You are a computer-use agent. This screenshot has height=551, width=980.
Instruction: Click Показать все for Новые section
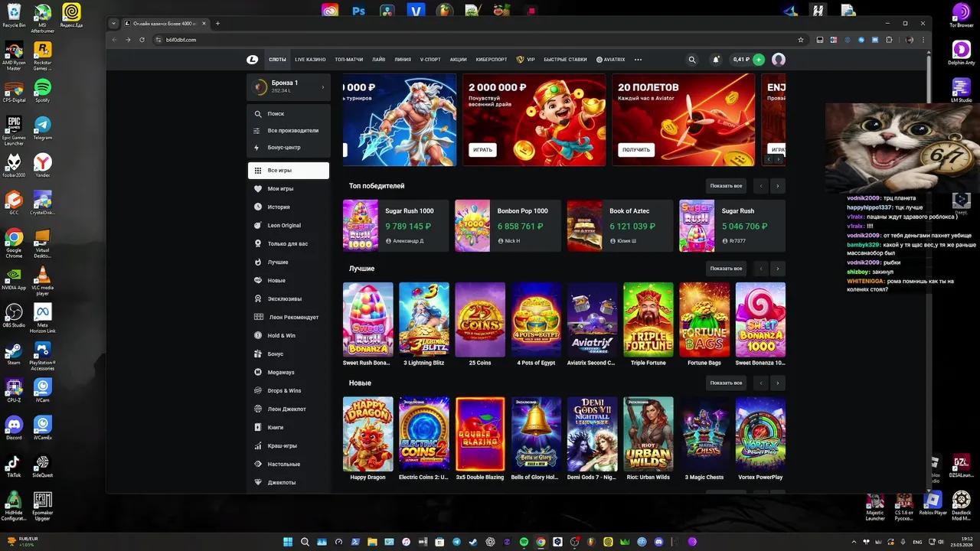click(x=726, y=383)
